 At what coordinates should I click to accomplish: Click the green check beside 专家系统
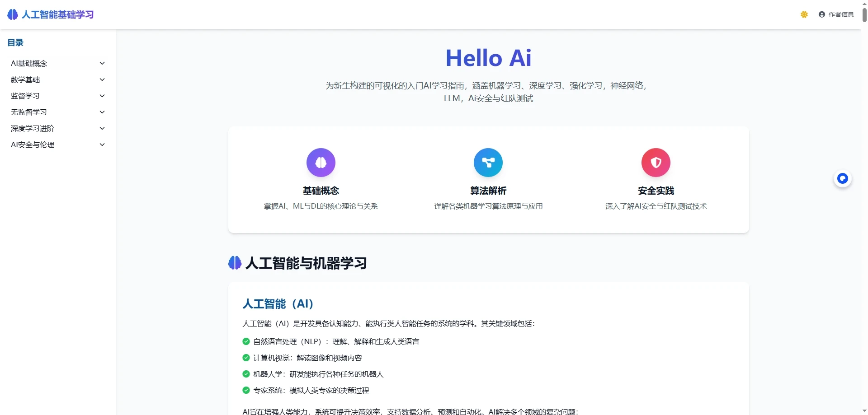(x=246, y=390)
